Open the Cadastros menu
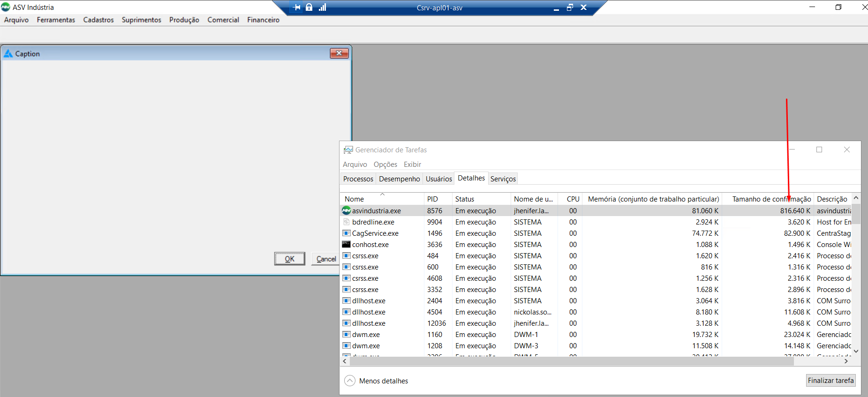Viewport: 868px width, 397px height. (98, 20)
